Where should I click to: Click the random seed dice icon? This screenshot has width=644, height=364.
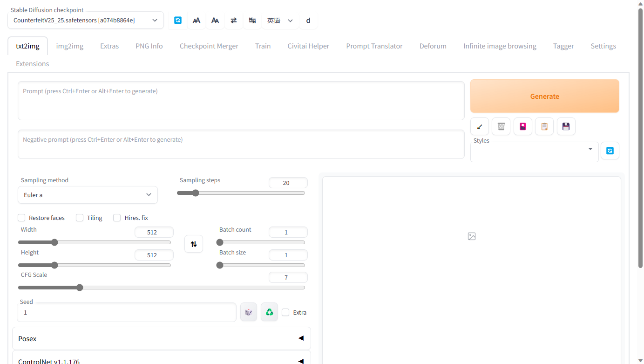click(x=249, y=312)
